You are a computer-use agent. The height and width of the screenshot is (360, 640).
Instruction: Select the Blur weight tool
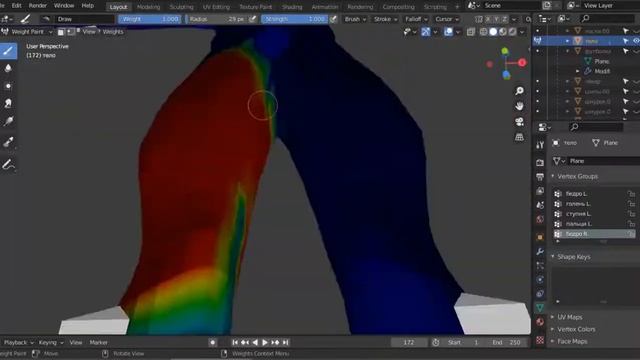(x=8, y=68)
